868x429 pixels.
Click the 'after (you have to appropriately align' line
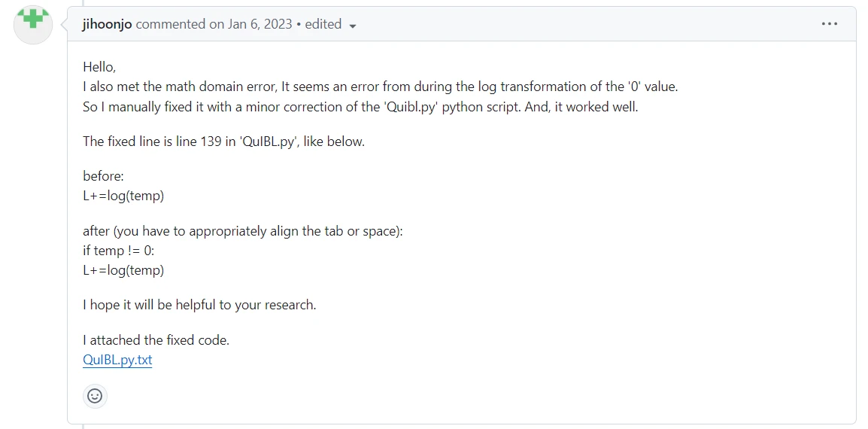click(243, 231)
